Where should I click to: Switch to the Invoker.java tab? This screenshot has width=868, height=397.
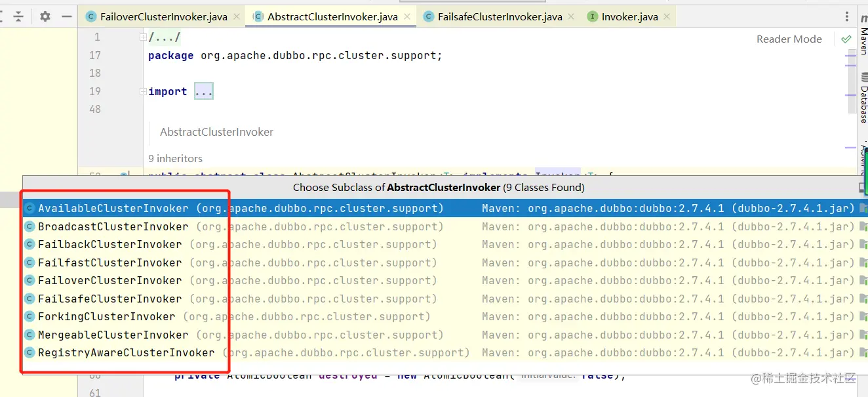630,17
